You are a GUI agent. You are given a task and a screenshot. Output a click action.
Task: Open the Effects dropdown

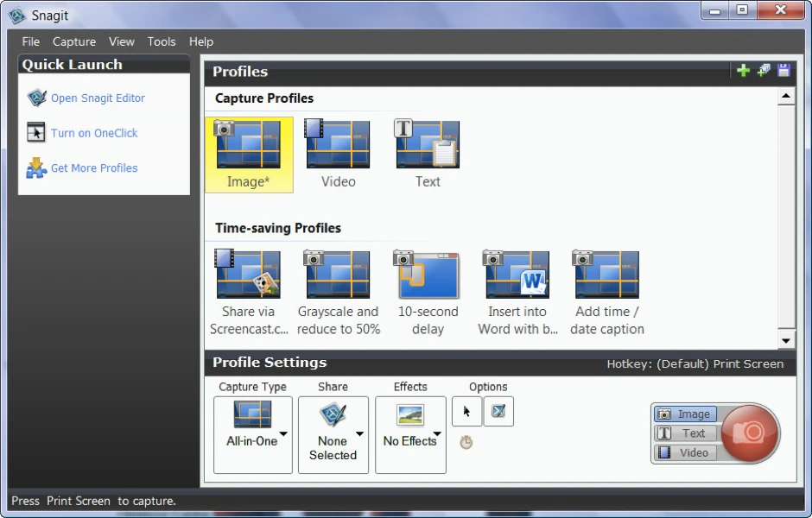pos(410,434)
